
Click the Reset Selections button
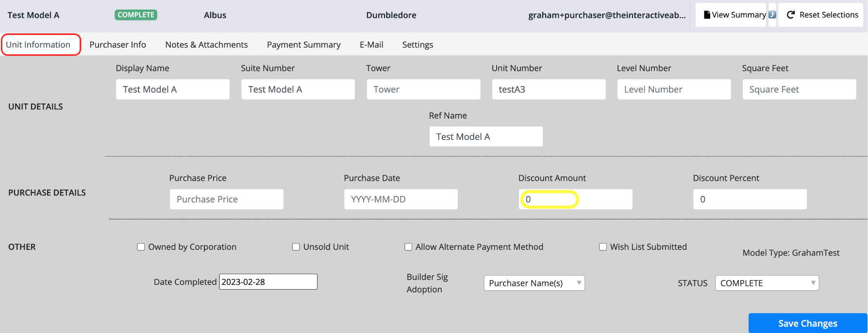click(x=820, y=15)
